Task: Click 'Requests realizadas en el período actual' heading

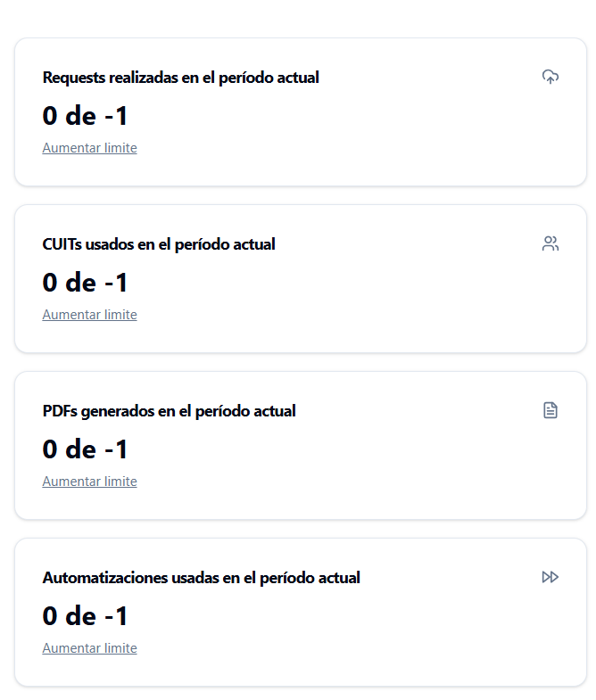Action: [x=180, y=78]
